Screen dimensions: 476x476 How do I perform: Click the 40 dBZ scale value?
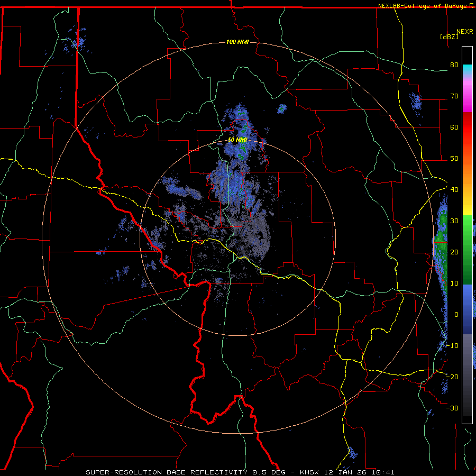454,190
